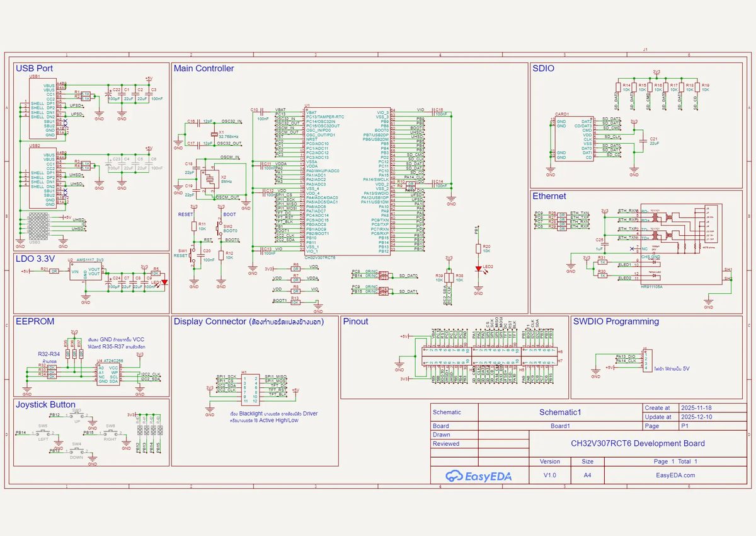Click the Board1 title block cell
The image size is (756, 536).
(x=560, y=426)
